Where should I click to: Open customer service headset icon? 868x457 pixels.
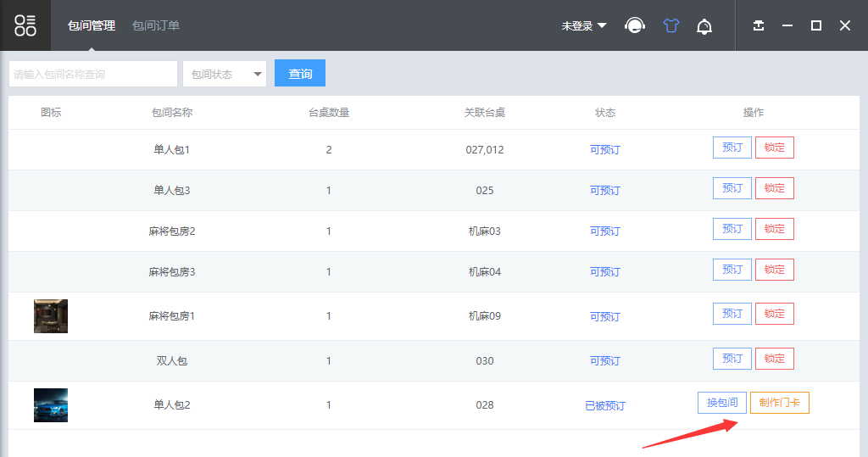click(634, 25)
